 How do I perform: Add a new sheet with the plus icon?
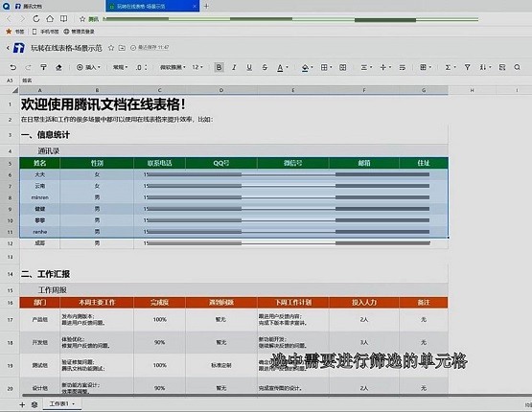[22, 404]
